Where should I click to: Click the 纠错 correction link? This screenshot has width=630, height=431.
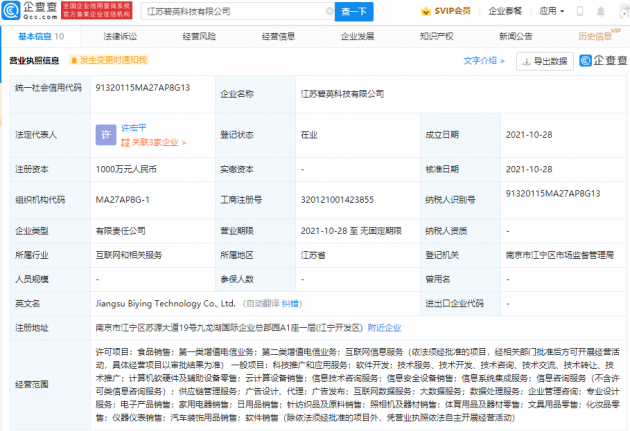288,302
